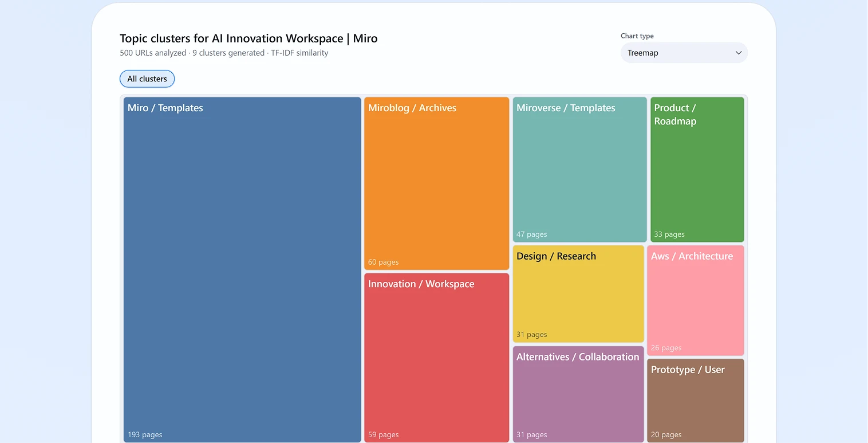Click the "26 pages" count label
The width and height of the screenshot is (868, 443).
pos(666,348)
